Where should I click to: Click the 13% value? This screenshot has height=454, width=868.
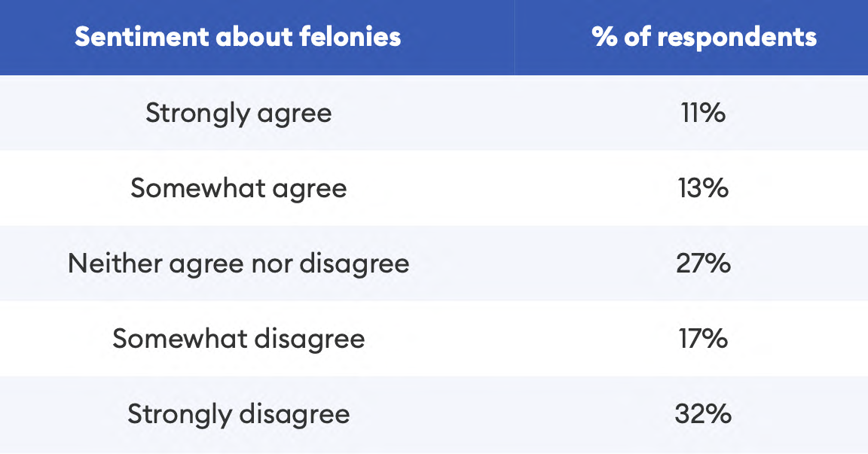[x=703, y=188]
